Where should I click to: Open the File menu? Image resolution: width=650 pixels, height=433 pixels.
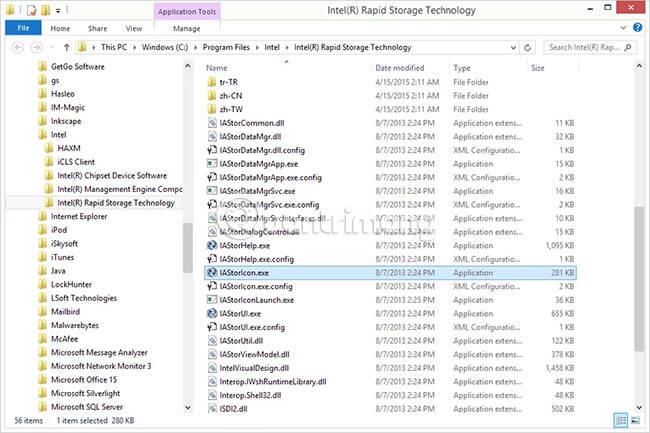tap(23, 28)
